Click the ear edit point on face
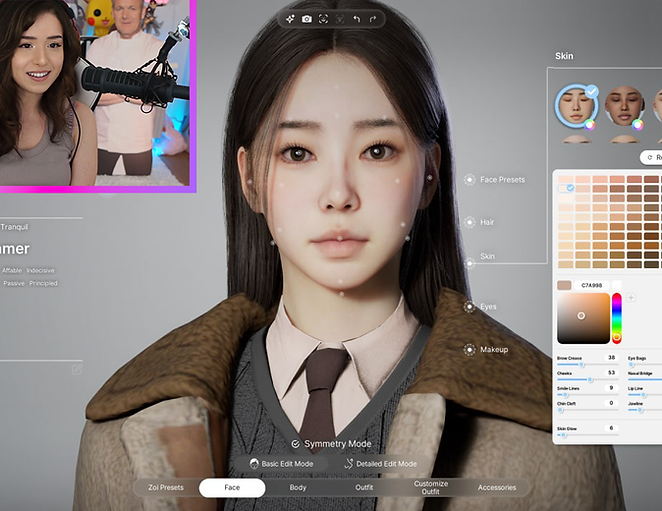Viewport: 662px width, 511px height. (x=430, y=178)
